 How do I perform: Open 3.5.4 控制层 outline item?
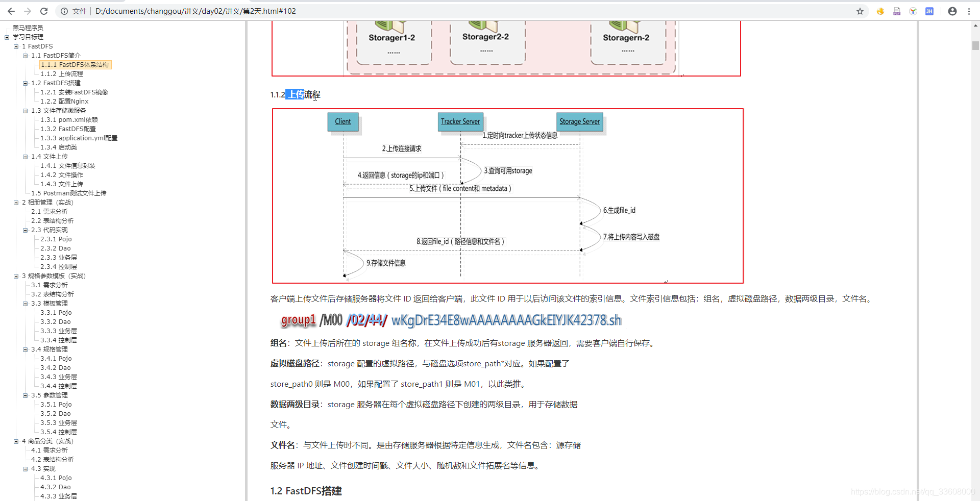(59, 432)
